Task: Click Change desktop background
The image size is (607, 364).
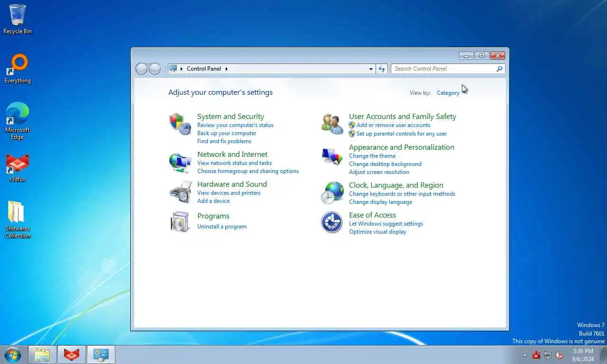Action: coord(385,164)
